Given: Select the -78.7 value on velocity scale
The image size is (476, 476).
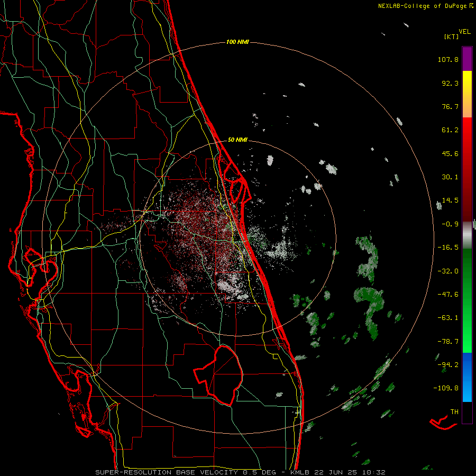Looking at the screenshot, I should click(448, 342).
